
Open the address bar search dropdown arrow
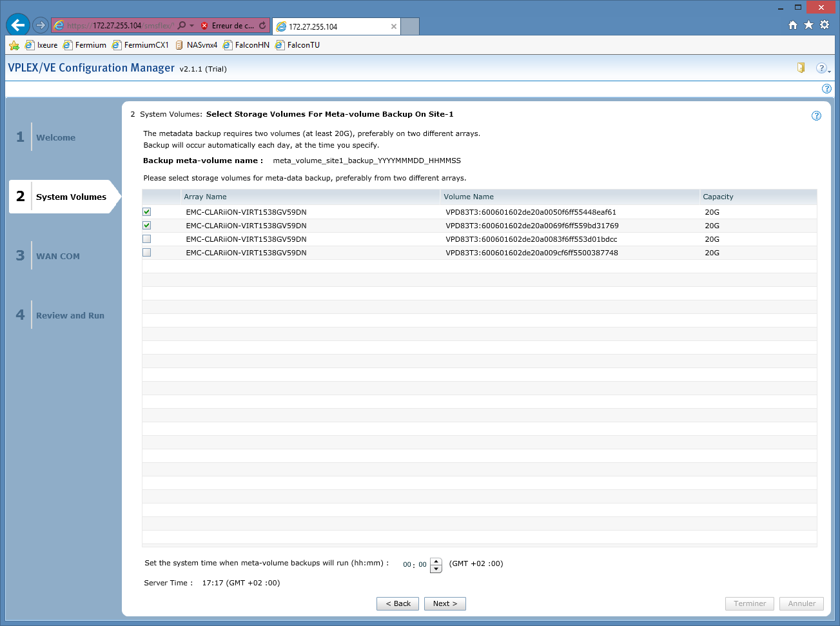[x=191, y=26]
